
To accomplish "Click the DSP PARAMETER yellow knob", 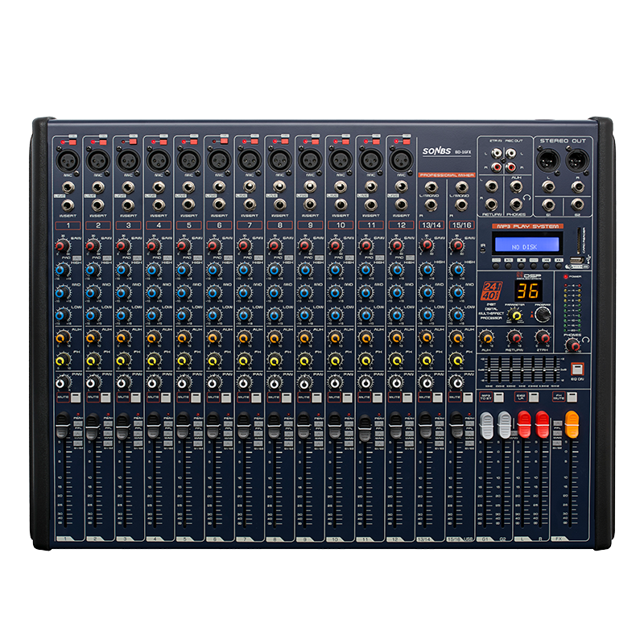I will pos(517,316).
